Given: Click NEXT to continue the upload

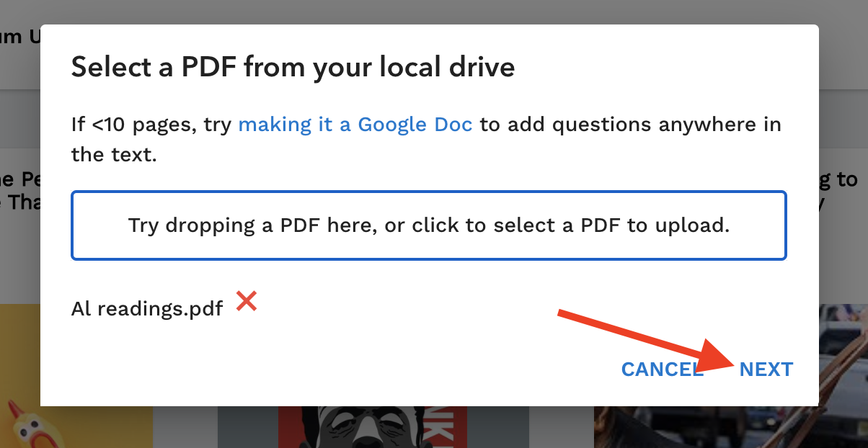Looking at the screenshot, I should [x=766, y=369].
